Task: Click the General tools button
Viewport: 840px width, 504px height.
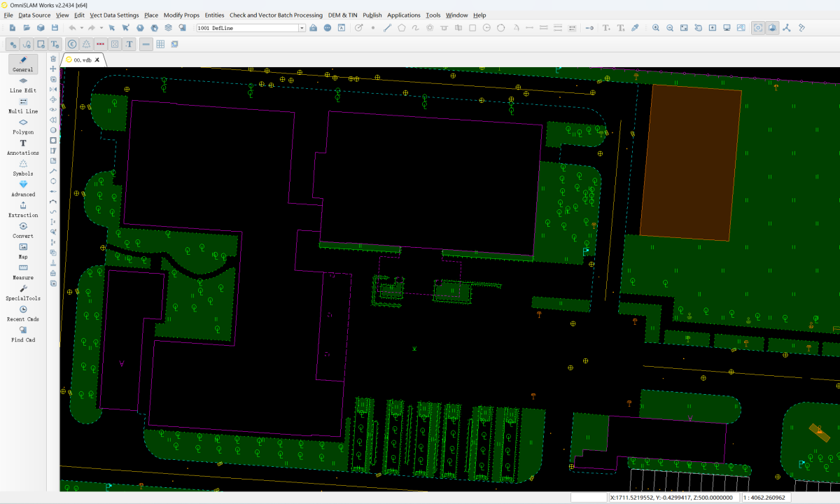Action: (x=23, y=64)
